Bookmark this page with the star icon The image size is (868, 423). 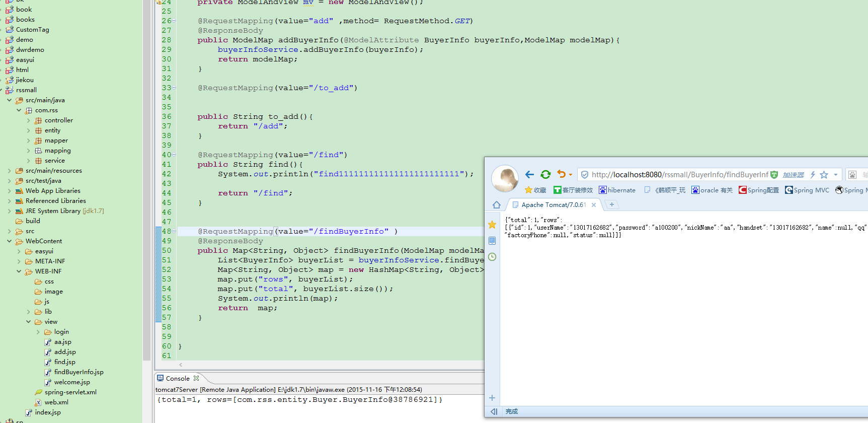point(824,175)
